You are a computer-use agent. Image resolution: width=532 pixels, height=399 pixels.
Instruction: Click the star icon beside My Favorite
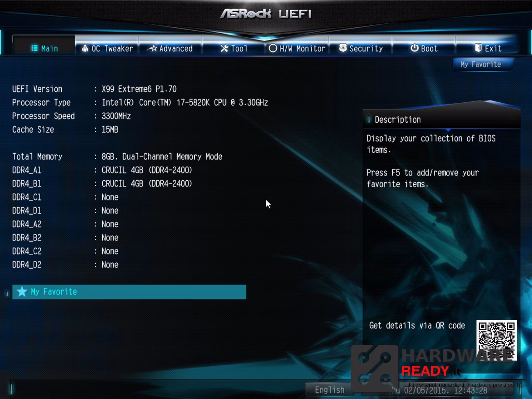pos(22,291)
